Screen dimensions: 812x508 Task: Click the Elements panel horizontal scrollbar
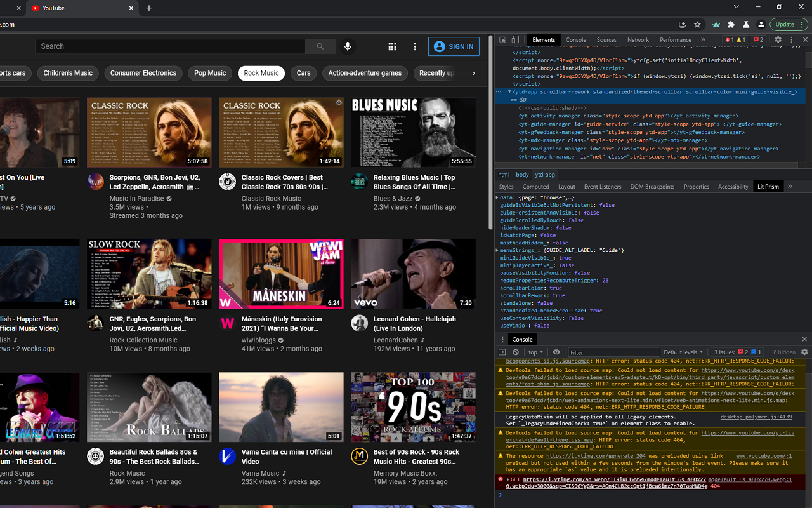(647, 166)
